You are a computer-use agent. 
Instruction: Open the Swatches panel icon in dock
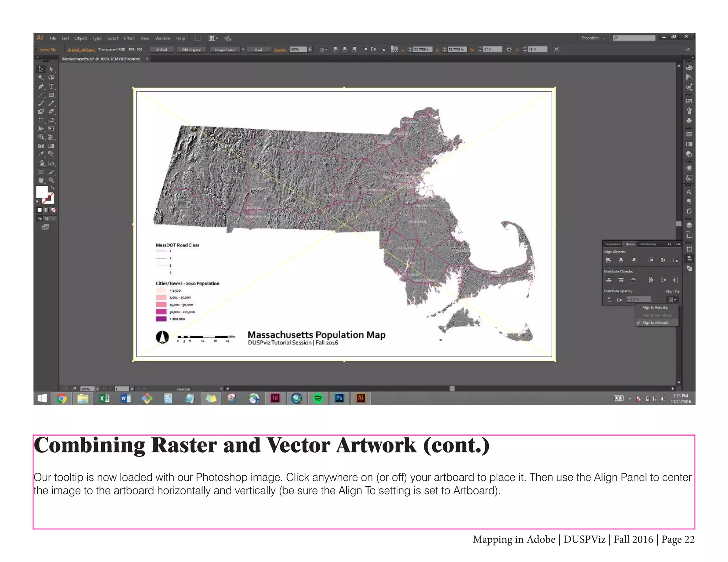[689, 101]
